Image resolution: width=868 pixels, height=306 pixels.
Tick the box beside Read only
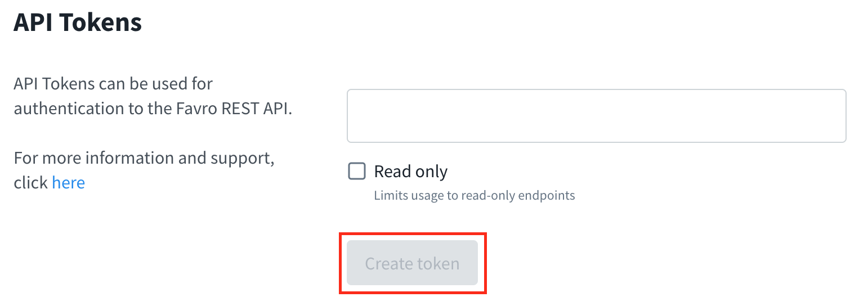click(357, 171)
